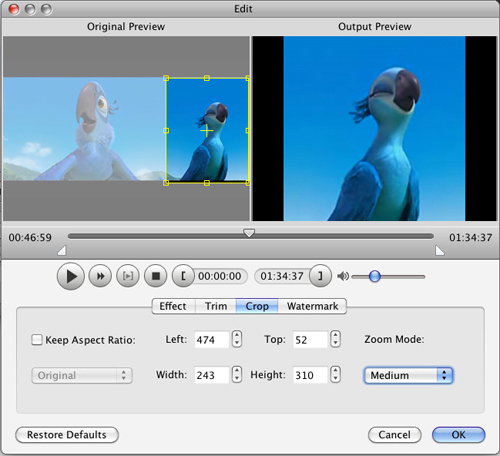Increase Width value with stepper up arrow
Image resolution: width=500 pixels, height=456 pixels.
[x=237, y=370]
